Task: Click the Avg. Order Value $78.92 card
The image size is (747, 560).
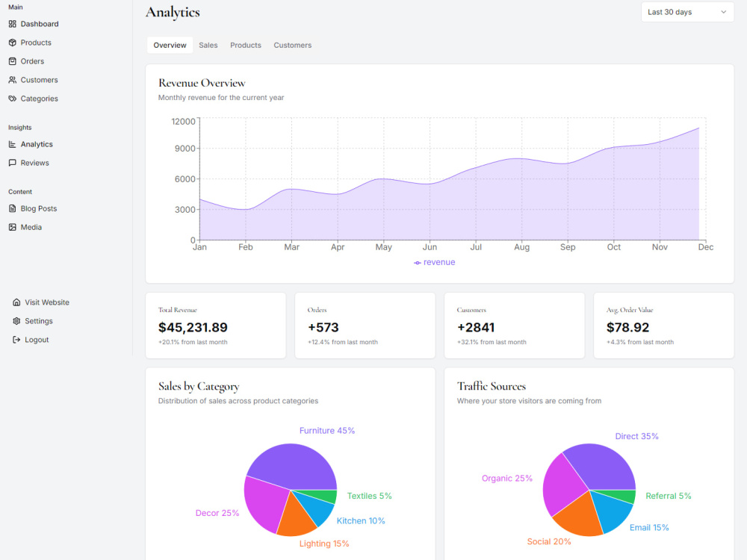Action: click(663, 326)
